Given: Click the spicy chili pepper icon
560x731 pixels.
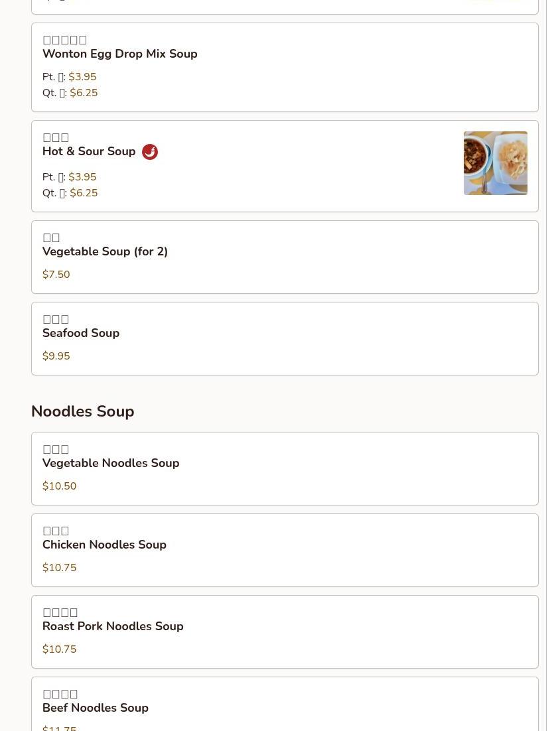Looking at the screenshot, I should (x=150, y=151).
